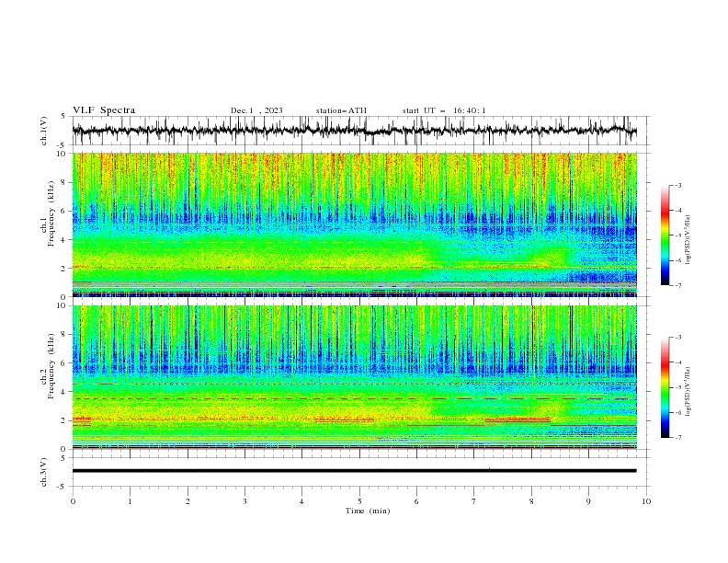Click time axis tick label '7'
728x563 pixels.
click(474, 501)
